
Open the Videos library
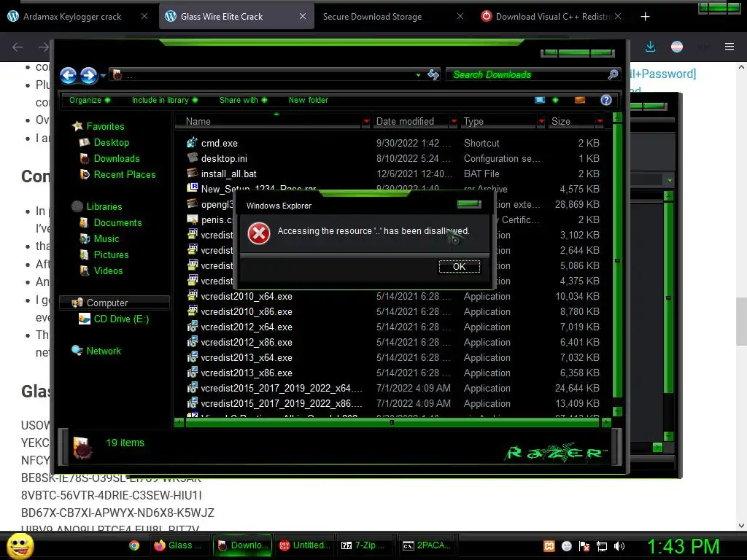[108, 271]
